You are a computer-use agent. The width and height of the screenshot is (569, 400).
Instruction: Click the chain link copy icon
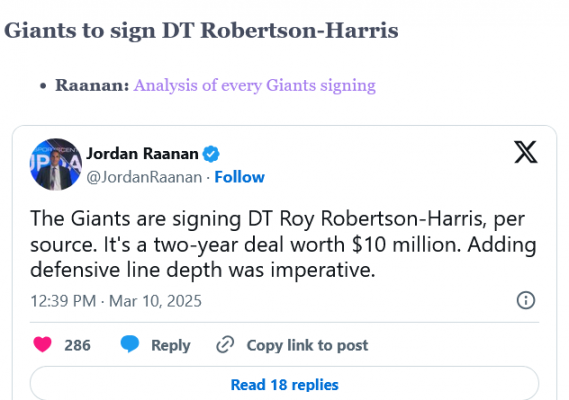pos(225,345)
